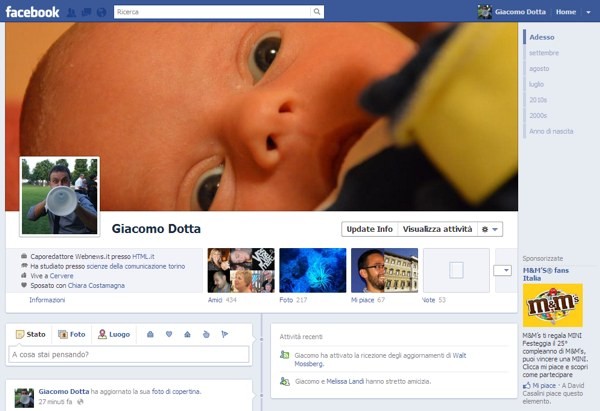This screenshot has width=600, height=411.
Task: Open foto di copertina link
Action: (176, 391)
